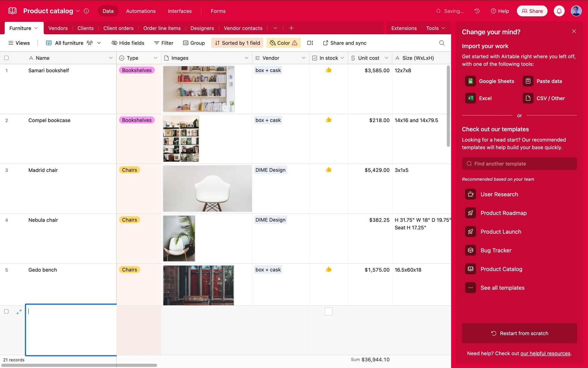Open the Automations tab
This screenshot has height=368, width=588.
coord(141,11)
